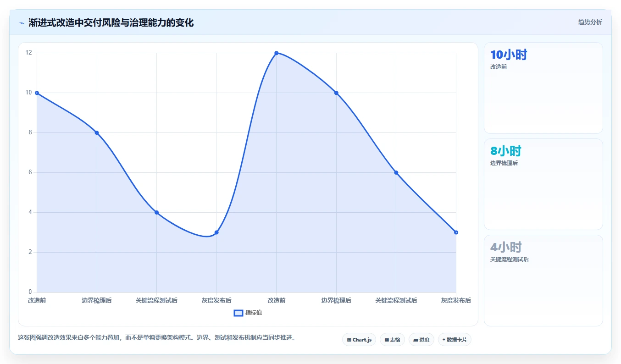Click the 4小时 value in the stat card
The image size is (621, 364).
pos(506,248)
